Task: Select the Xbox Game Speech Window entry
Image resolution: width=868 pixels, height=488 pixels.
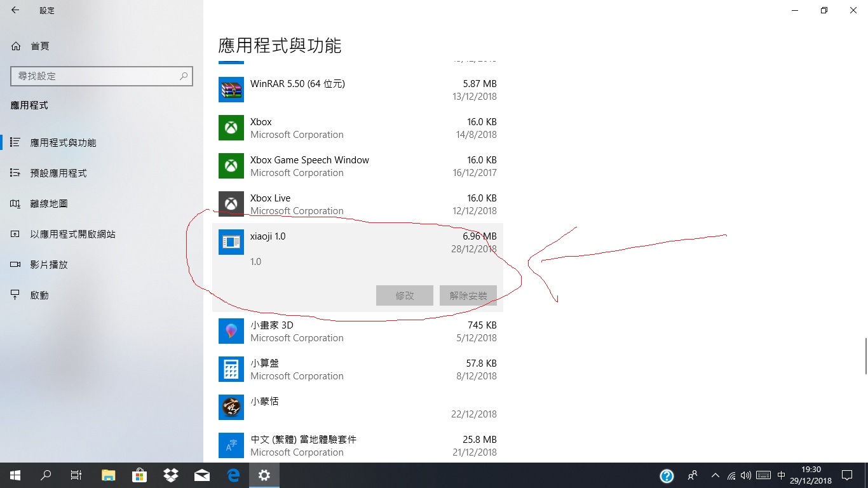Action: click(x=358, y=166)
